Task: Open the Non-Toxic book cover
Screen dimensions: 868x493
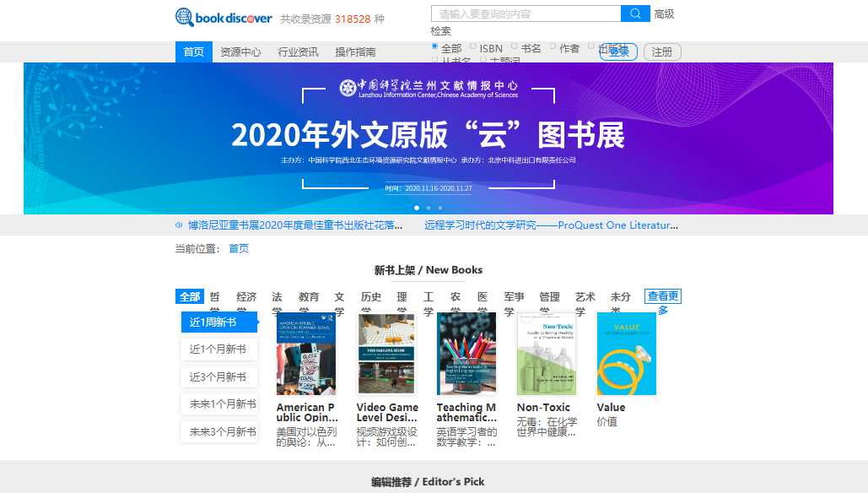Action: [x=547, y=354]
